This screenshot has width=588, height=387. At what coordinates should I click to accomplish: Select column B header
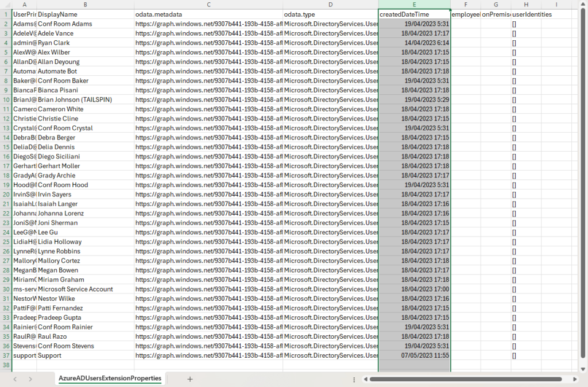(x=86, y=5)
